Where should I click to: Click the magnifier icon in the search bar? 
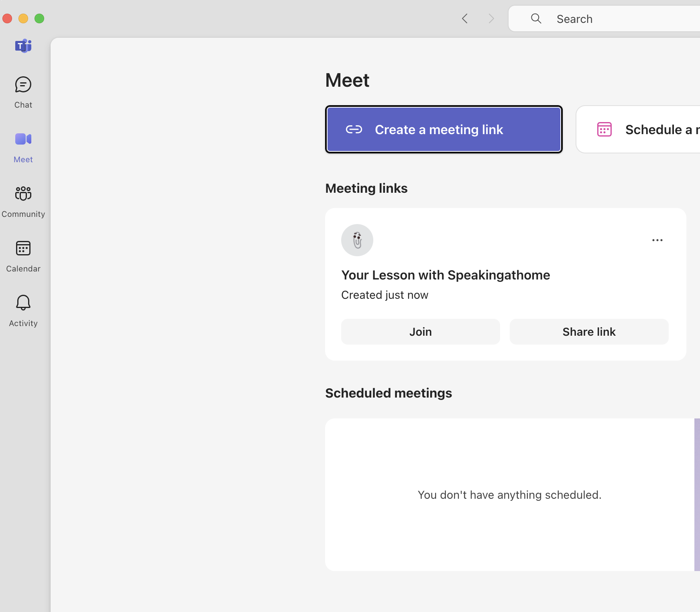pos(536,18)
